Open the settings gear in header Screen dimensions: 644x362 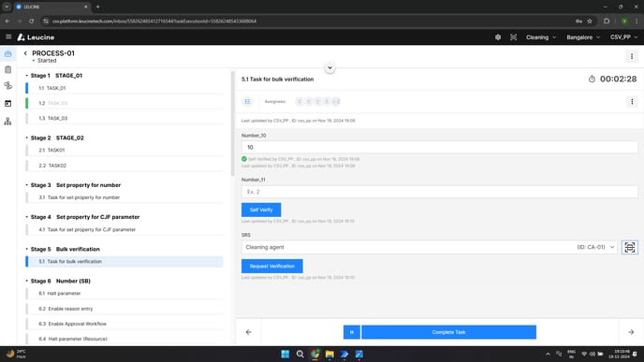pos(498,37)
